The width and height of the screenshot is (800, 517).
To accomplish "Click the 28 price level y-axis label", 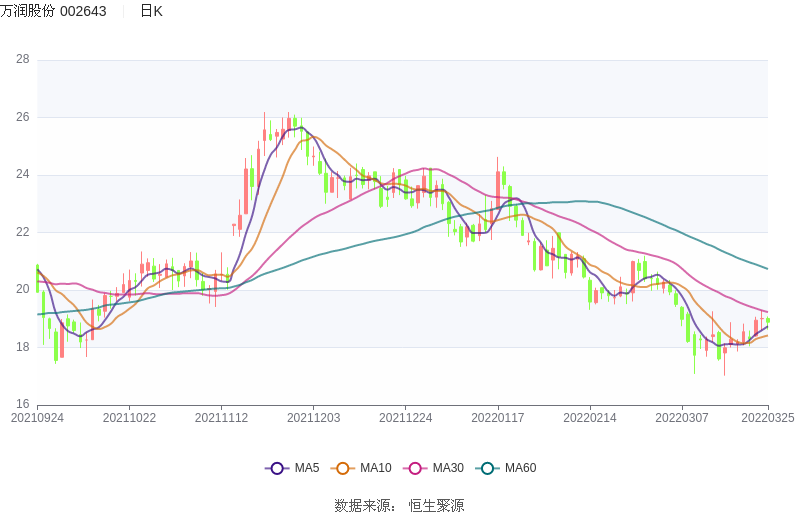I will coord(22,60).
